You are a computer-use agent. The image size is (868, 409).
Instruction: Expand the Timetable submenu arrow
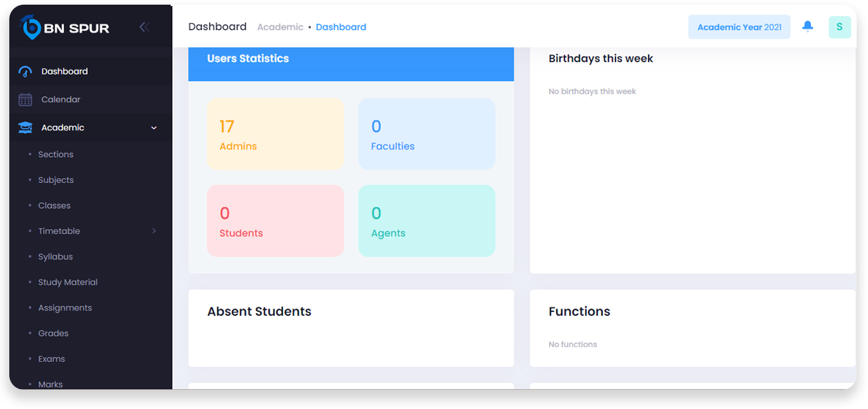point(154,231)
